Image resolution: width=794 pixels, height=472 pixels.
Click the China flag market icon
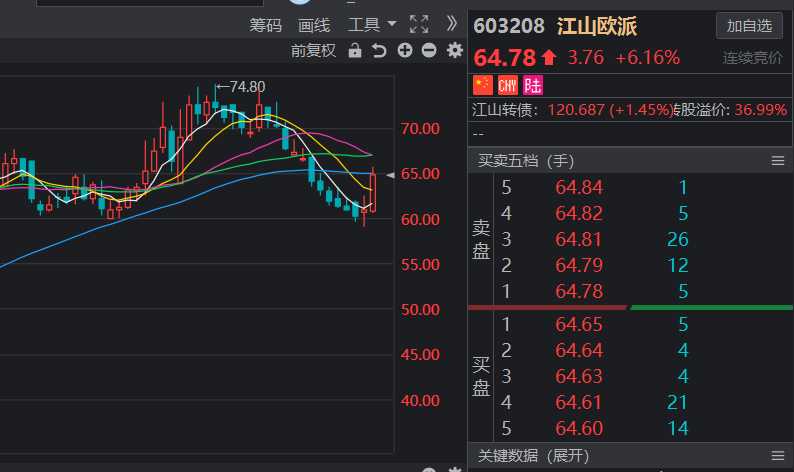tap(483, 84)
